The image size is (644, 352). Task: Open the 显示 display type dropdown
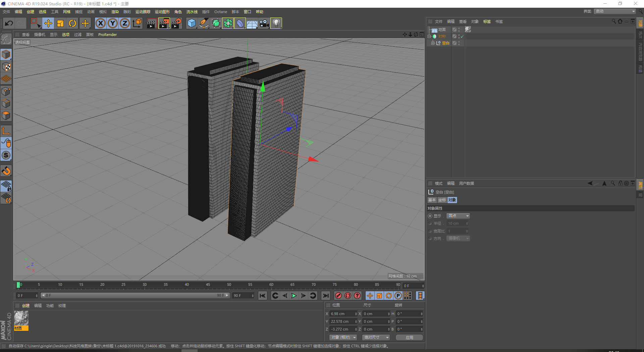(x=458, y=216)
